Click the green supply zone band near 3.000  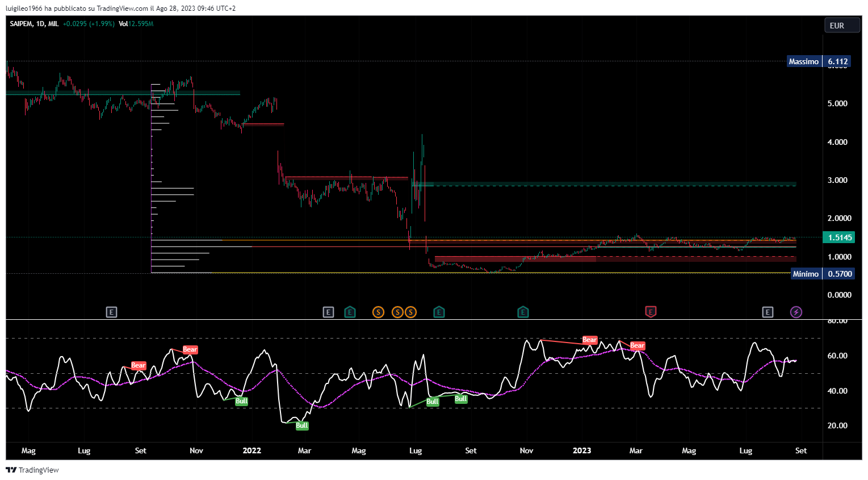pos(605,184)
